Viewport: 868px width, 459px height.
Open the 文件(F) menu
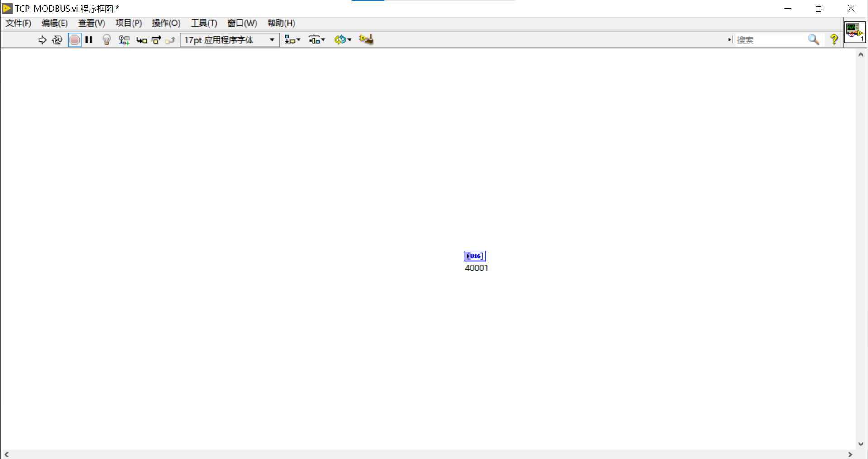click(x=18, y=23)
